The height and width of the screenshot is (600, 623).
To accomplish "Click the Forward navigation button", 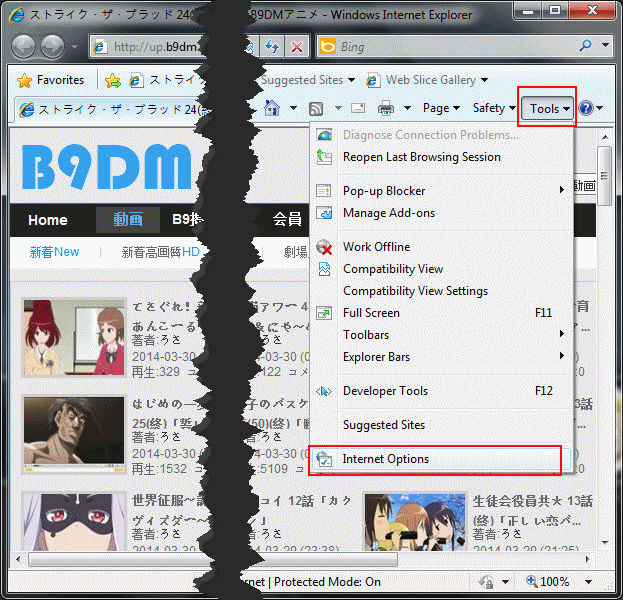I will tap(52, 47).
